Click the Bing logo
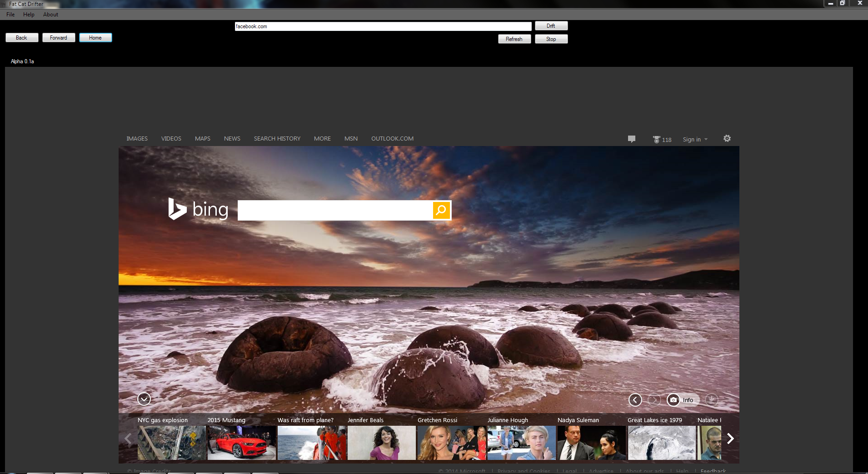This screenshot has height=474, width=868. pyautogui.click(x=198, y=209)
